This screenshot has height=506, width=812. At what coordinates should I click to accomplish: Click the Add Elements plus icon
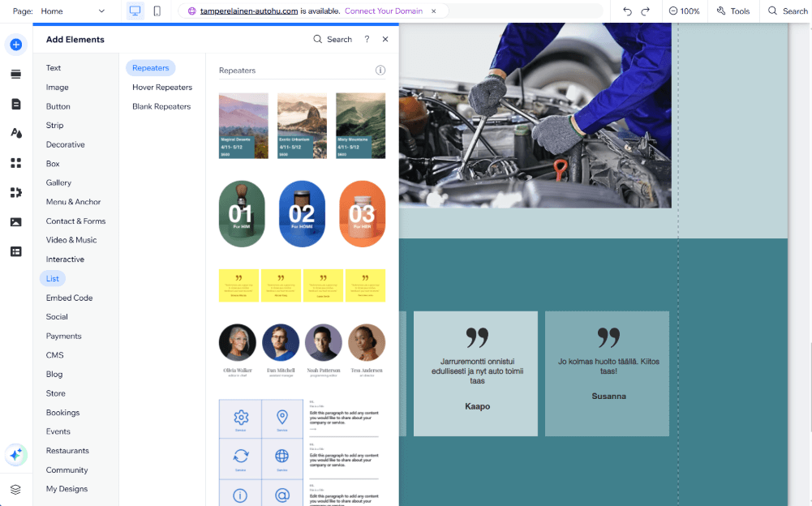point(15,44)
